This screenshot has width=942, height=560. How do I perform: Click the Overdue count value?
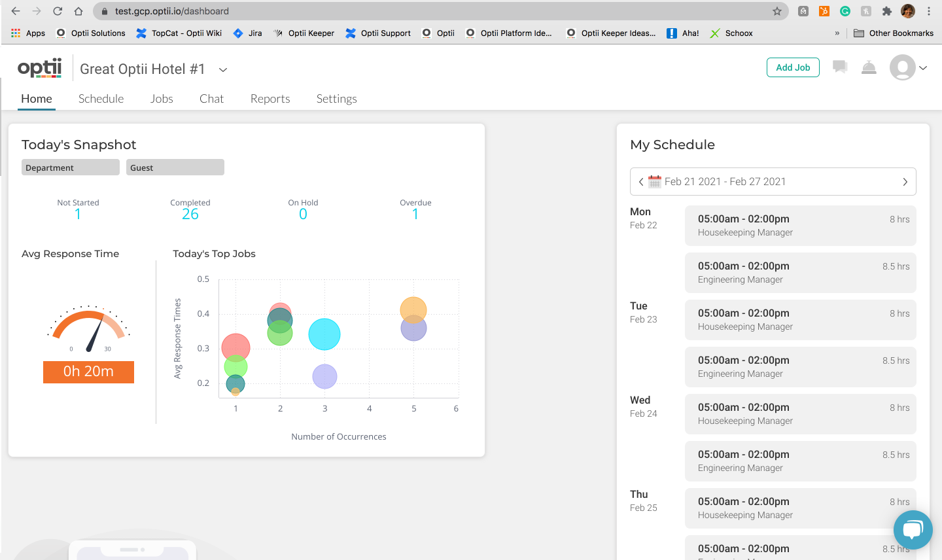click(x=415, y=215)
